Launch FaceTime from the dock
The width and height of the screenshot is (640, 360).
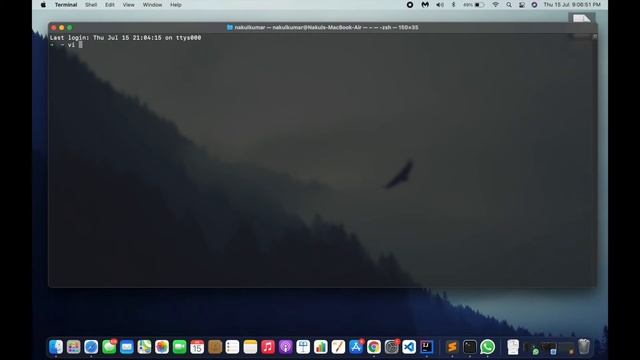coord(179,347)
